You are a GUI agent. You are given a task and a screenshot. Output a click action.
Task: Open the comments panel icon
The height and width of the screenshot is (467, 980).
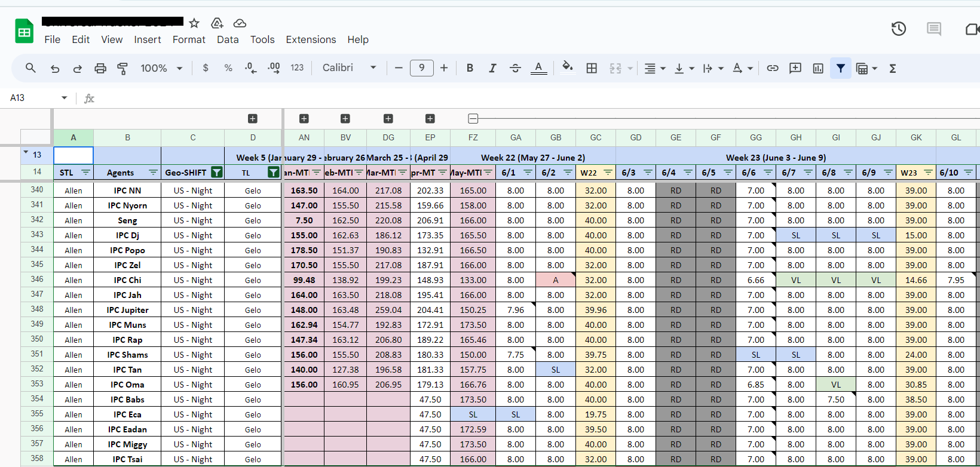[x=934, y=29]
